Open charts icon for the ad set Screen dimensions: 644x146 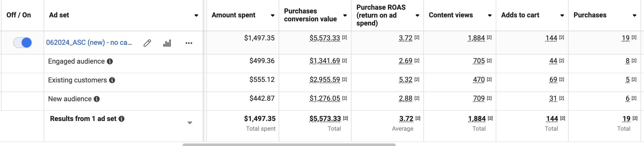coord(167,43)
